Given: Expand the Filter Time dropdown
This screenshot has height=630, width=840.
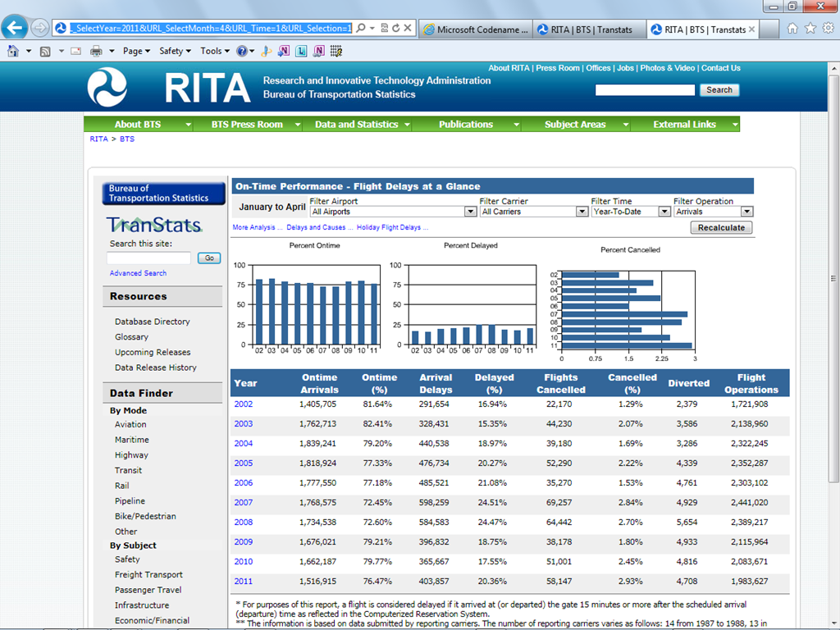Looking at the screenshot, I should [x=664, y=212].
